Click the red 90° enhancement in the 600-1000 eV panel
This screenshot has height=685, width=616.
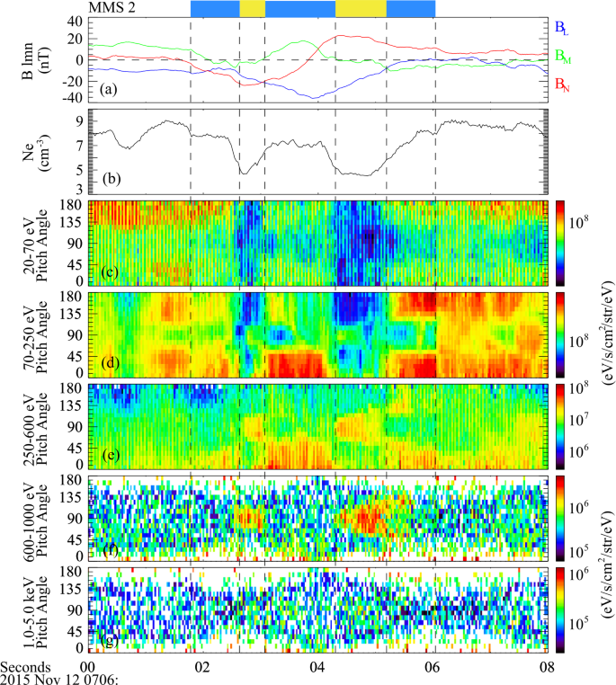368,519
